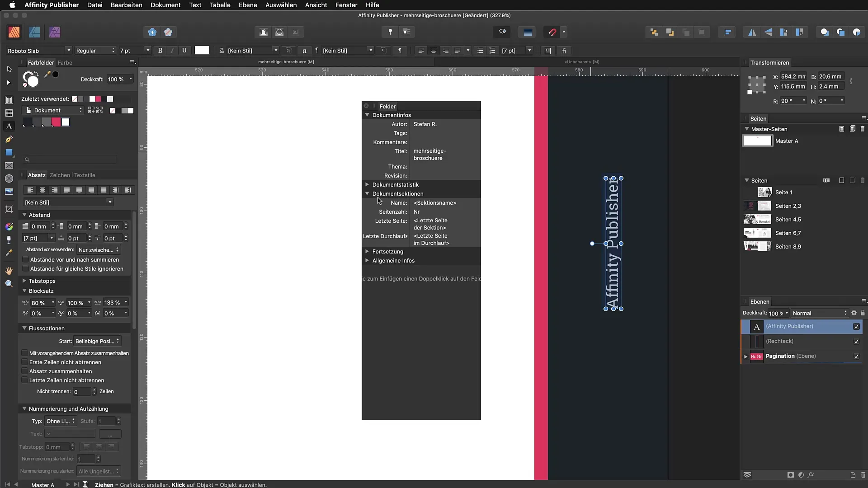Image resolution: width=868 pixels, height=488 pixels.
Task: Flip selection horizontally
Action: tap(752, 32)
